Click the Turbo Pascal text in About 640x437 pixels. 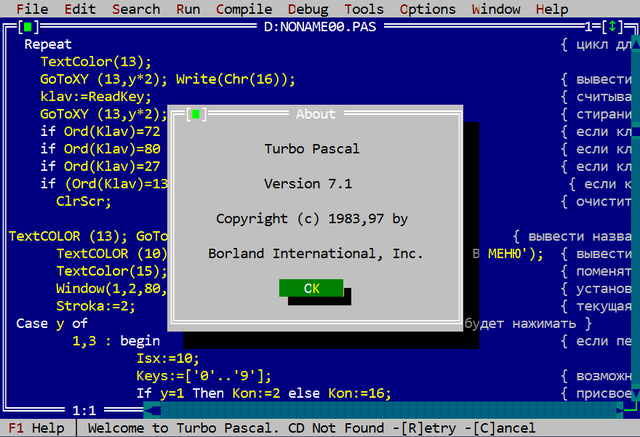(312, 149)
